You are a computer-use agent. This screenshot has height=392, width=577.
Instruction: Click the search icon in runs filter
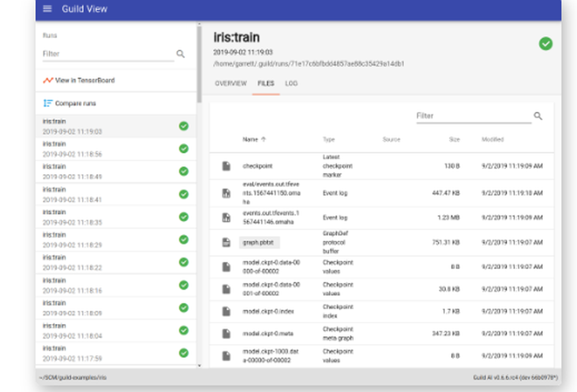[x=180, y=54]
